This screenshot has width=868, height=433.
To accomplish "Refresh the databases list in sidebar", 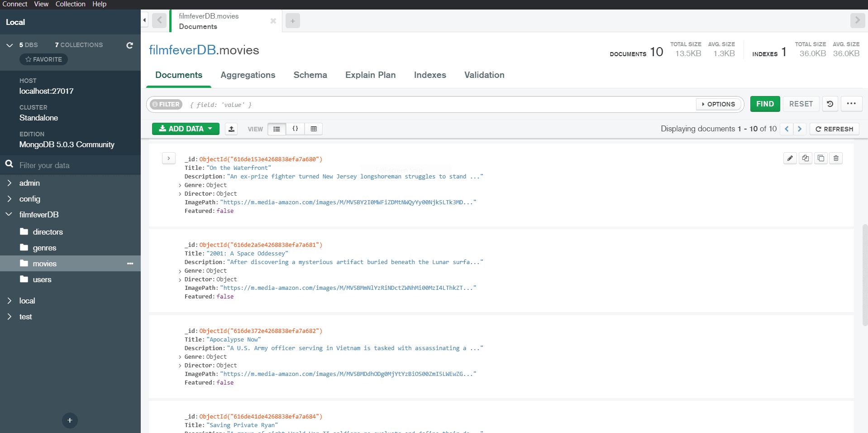I will click(129, 45).
